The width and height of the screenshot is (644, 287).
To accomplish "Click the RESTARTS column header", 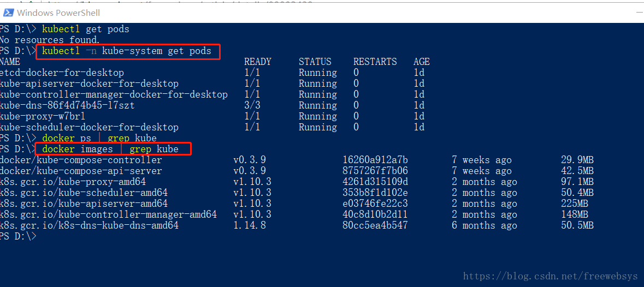I will 375,62.
